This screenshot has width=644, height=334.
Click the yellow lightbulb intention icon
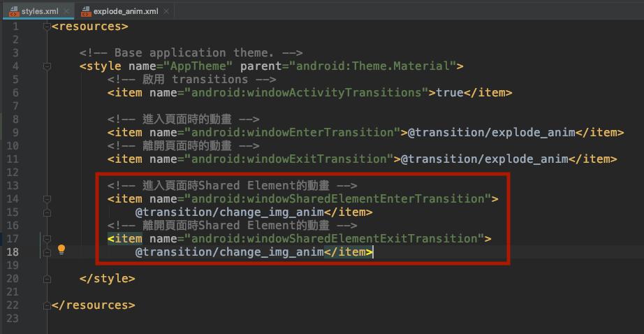61,249
